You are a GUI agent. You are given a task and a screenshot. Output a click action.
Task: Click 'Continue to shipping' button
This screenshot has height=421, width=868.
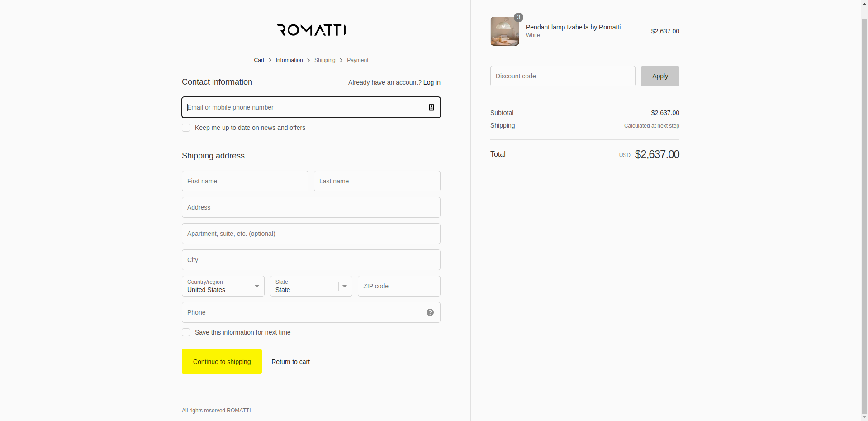pyautogui.click(x=222, y=361)
